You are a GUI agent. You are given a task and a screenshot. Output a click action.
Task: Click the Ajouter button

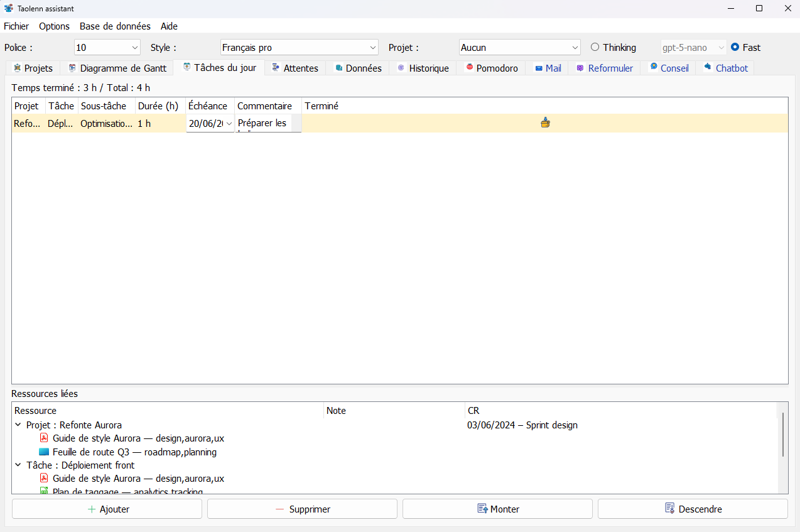(107, 509)
